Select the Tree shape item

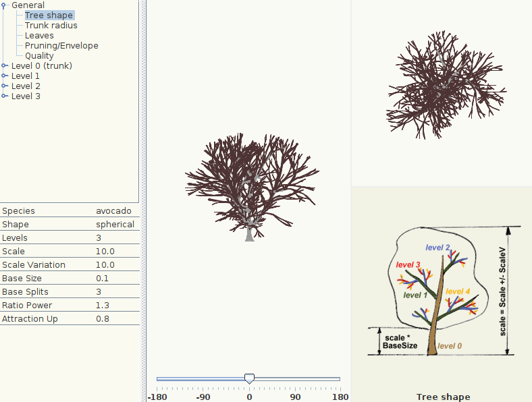49,16
